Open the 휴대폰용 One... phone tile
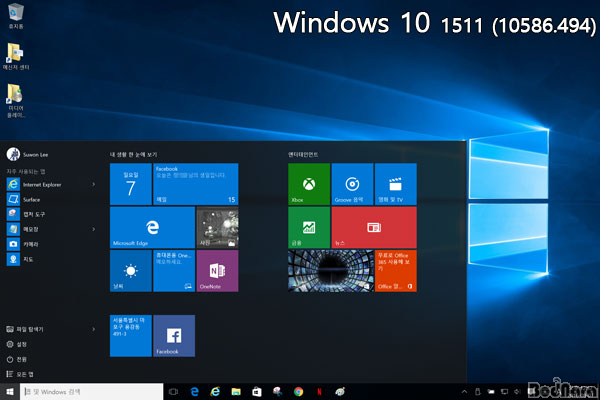This screenshot has width=600, height=400. click(174, 271)
